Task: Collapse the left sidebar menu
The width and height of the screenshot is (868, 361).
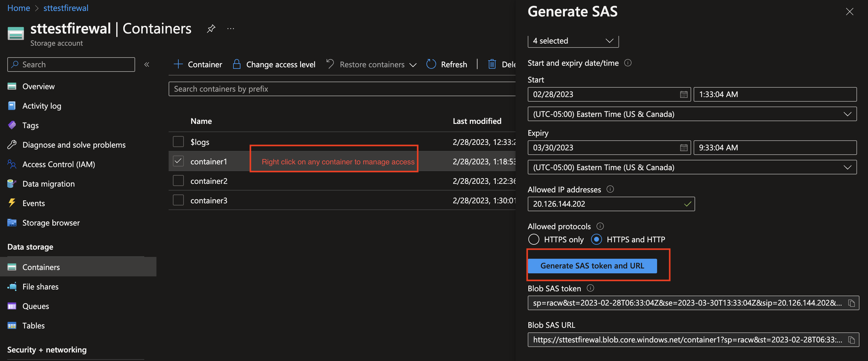Action: [x=147, y=65]
